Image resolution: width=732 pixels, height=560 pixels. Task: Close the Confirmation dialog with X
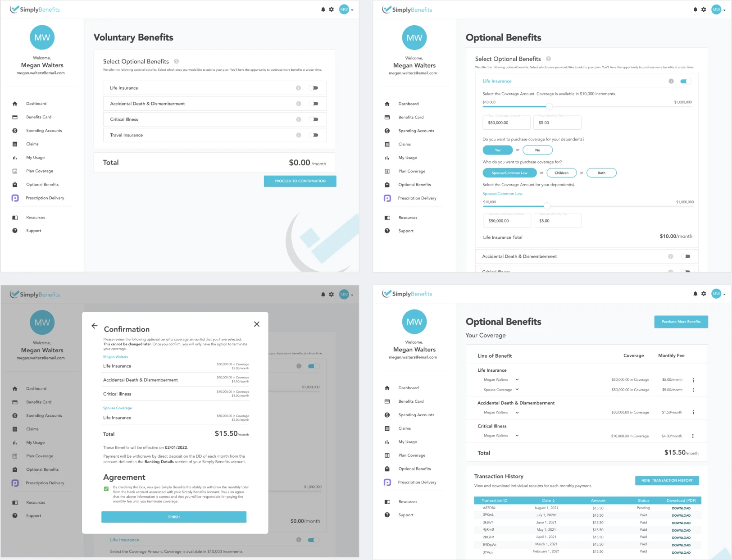[257, 324]
